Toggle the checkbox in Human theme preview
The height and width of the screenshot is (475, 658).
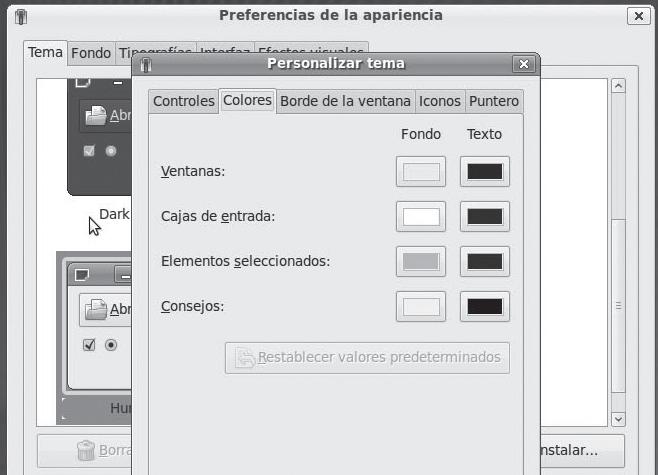click(x=89, y=345)
